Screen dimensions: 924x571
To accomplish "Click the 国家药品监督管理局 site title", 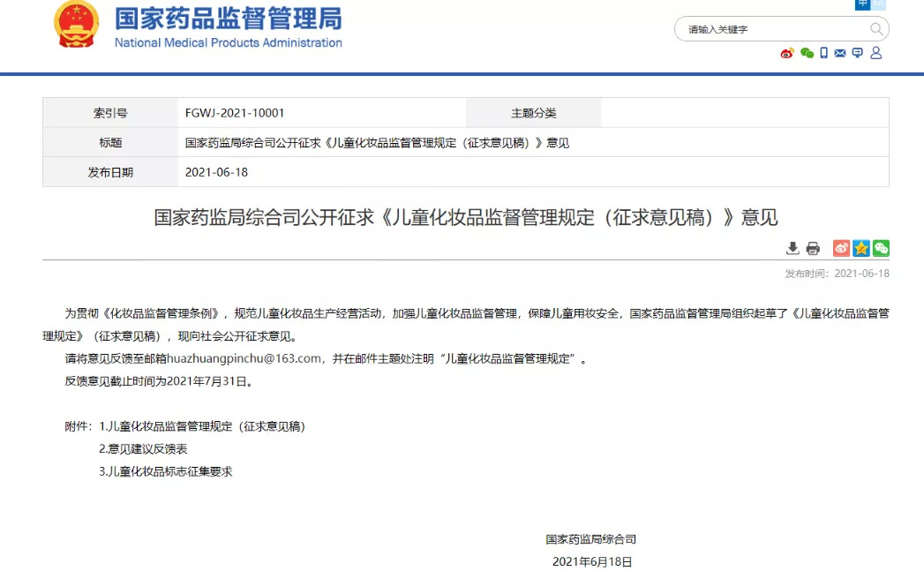I will pyautogui.click(x=228, y=19).
